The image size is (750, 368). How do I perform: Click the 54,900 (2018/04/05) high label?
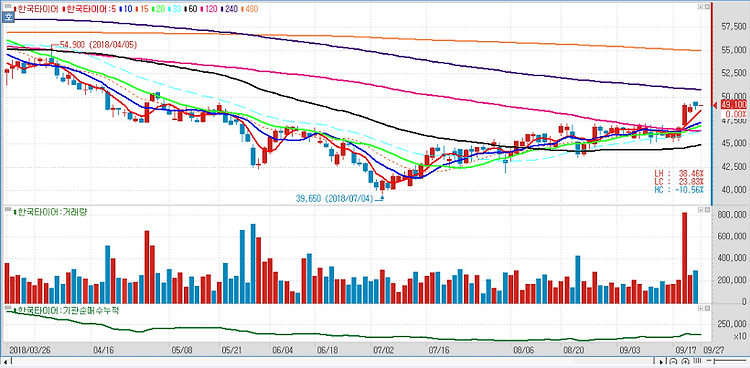98,45
